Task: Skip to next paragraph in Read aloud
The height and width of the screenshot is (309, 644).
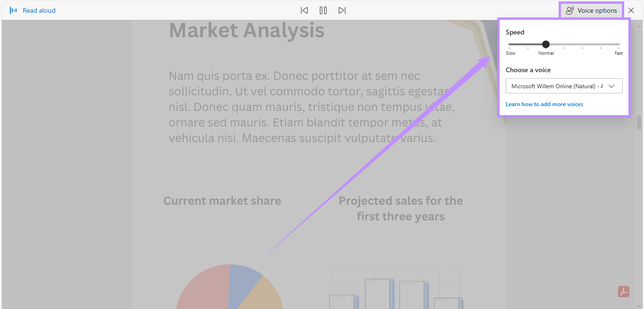Action: 342,10
